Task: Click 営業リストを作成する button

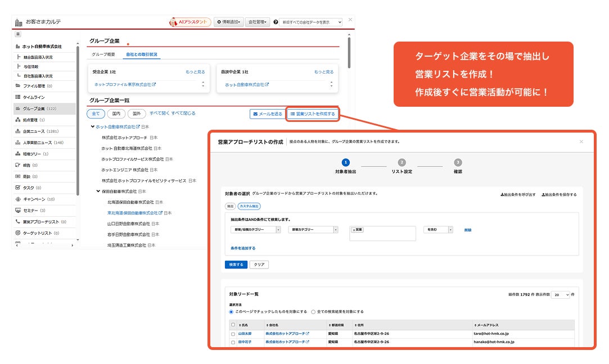Action: click(x=313, y=114)
